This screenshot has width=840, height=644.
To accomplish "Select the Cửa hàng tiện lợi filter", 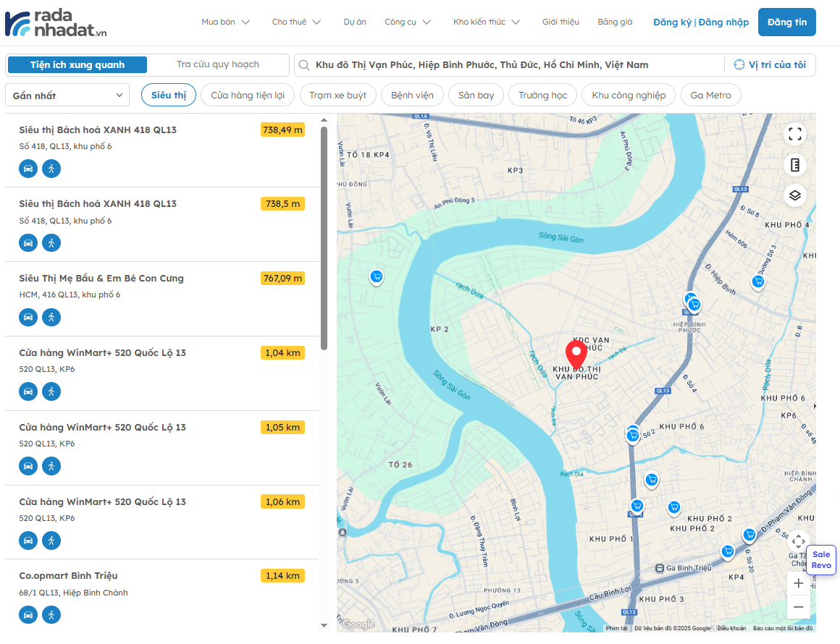I will coord(248,96).
